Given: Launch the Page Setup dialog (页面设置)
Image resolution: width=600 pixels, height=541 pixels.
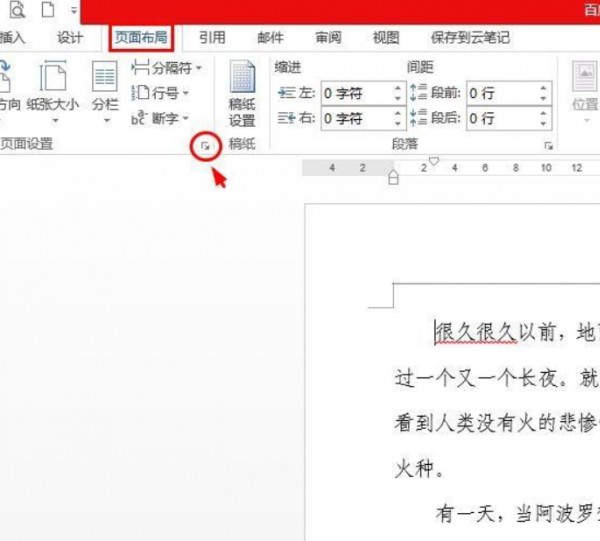Looking at the screenshot, I should coord(205,146).
